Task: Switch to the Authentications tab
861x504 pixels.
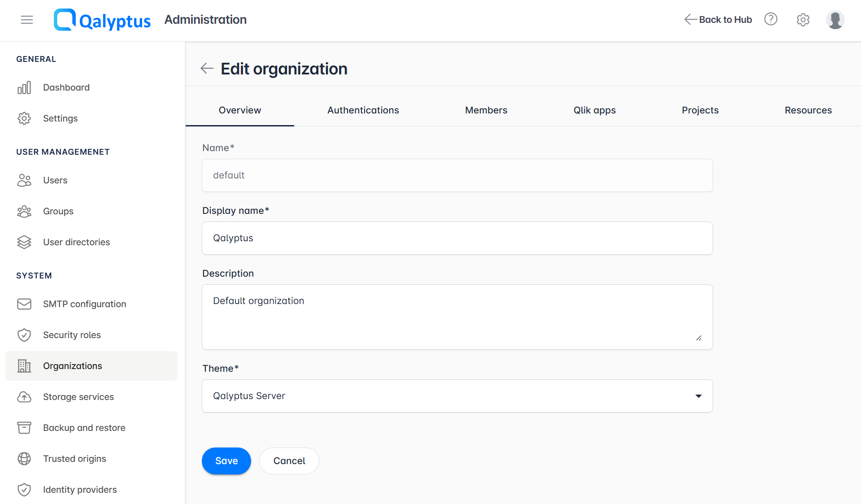Action: pos(363,110)
